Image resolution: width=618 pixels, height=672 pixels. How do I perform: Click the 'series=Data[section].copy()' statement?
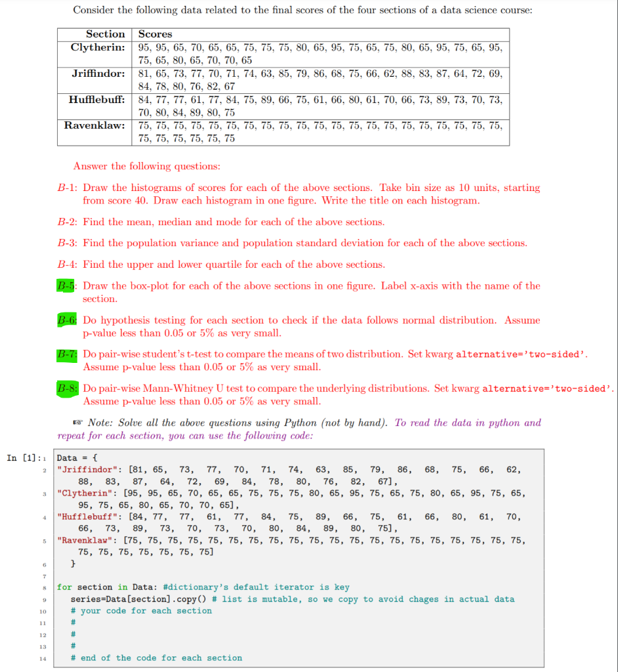tap(138, 599)
